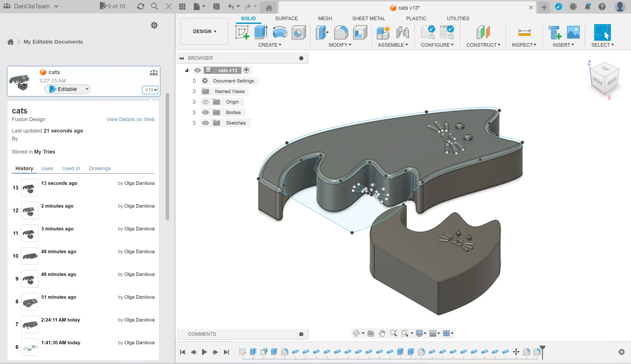Switch to the SHEET METAL tab
This screenshot has height=364, width=631.
point(369,18)
